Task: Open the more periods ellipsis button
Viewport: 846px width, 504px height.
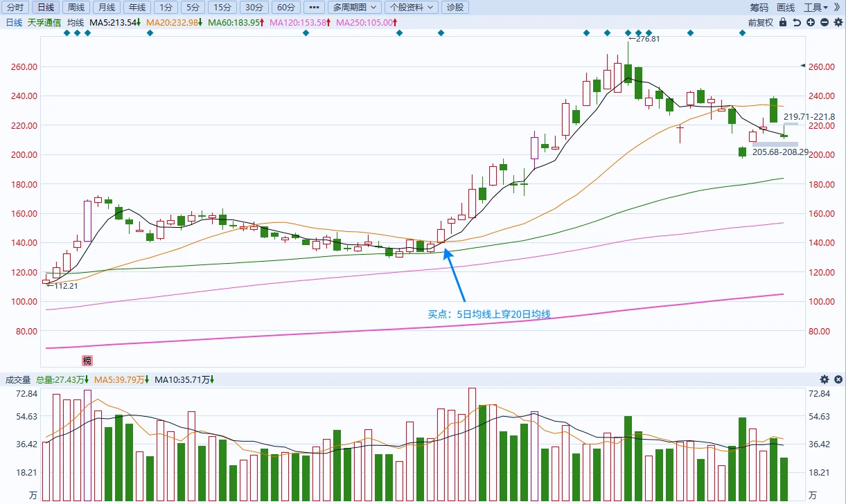Action: pos(315,8)
